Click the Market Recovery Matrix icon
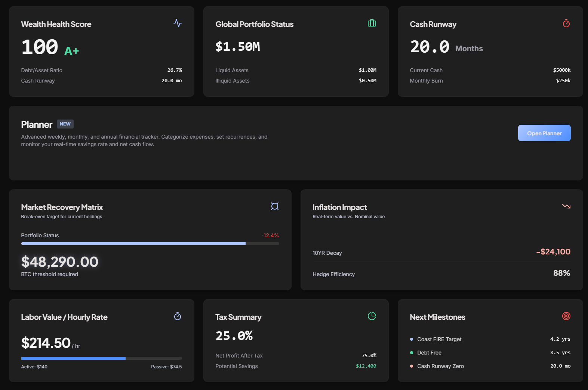The image size is (588, 390). point(275,206)
